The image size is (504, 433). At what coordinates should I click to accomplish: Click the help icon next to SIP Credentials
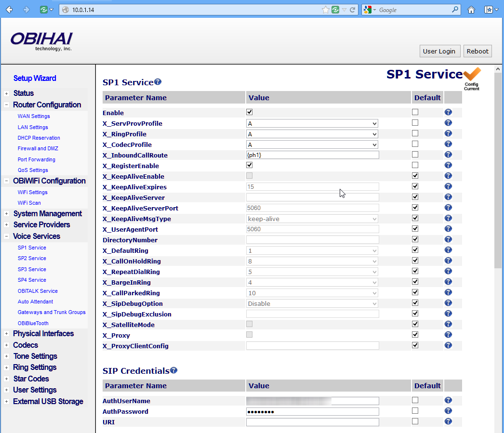pos(174,370)
